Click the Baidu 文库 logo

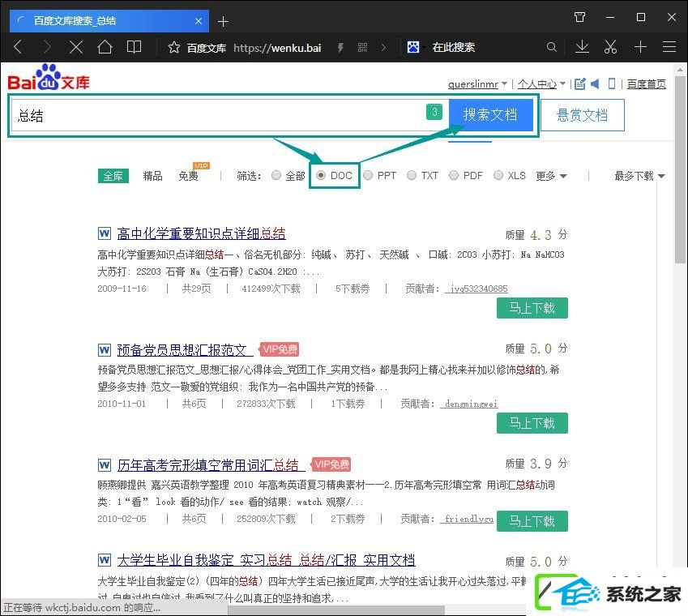[x=49, y=77]
